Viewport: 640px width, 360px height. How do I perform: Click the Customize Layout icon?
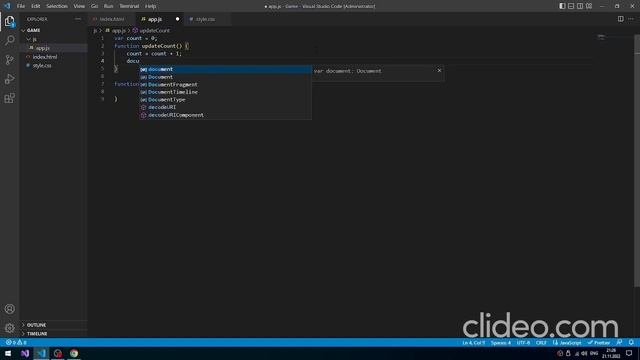(x=589, y=6)
